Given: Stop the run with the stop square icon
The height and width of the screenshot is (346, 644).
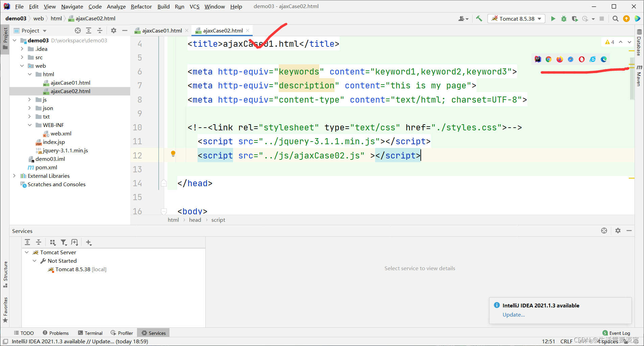Looking at the screenshot, I should [602, 19].
